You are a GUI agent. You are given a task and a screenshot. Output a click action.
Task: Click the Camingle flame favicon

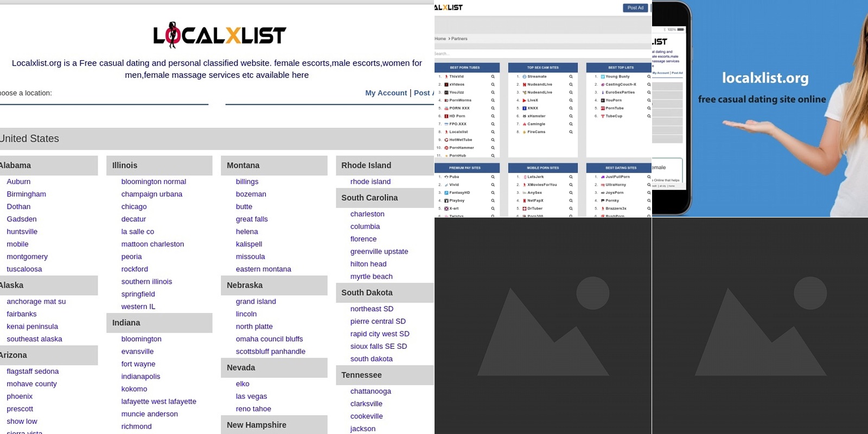coord(525,124)
